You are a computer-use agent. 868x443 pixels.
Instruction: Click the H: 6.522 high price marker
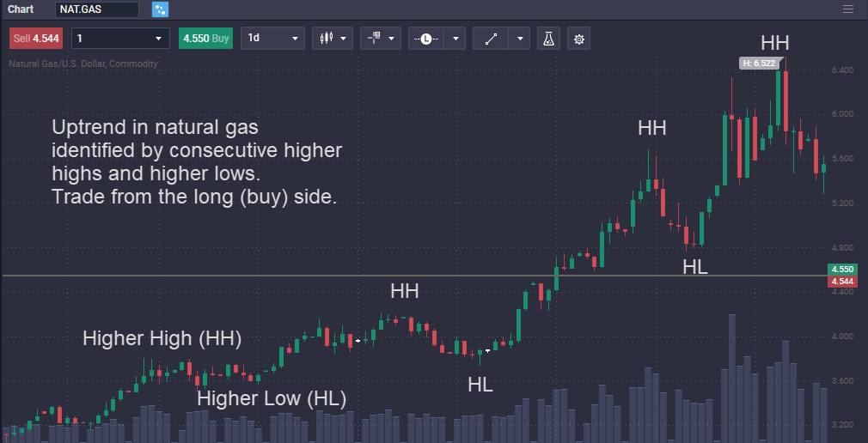tap(757, 63)
